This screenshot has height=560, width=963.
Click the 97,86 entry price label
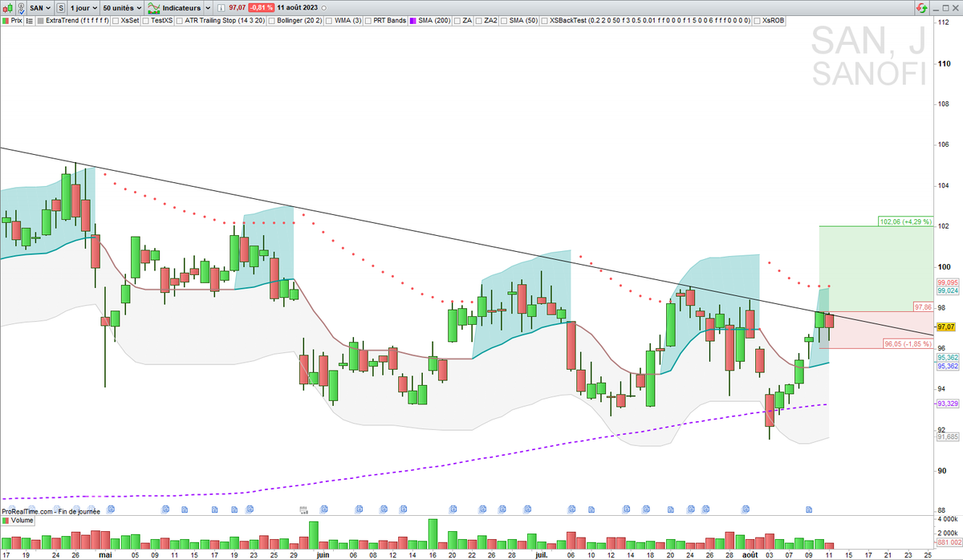922,307
